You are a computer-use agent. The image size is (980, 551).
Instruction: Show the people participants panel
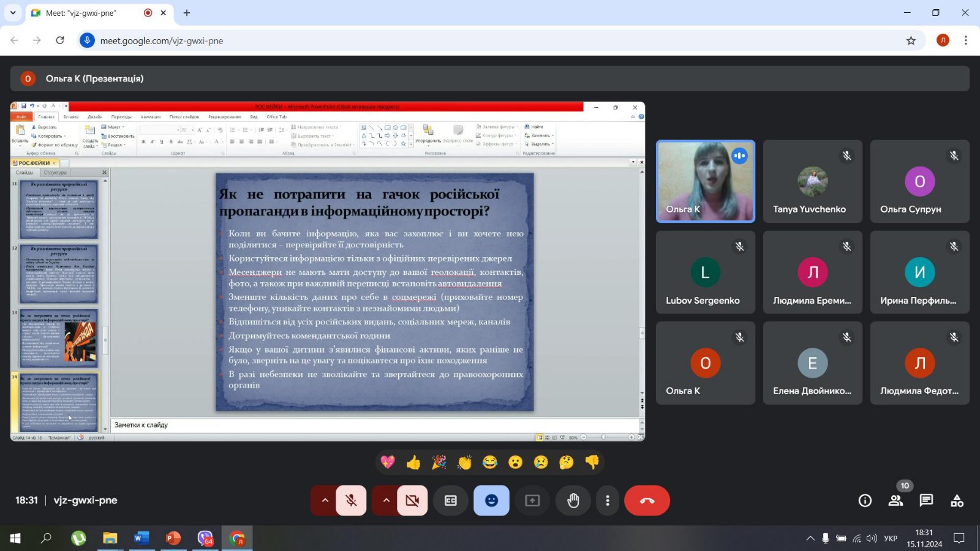click(895, 501)
